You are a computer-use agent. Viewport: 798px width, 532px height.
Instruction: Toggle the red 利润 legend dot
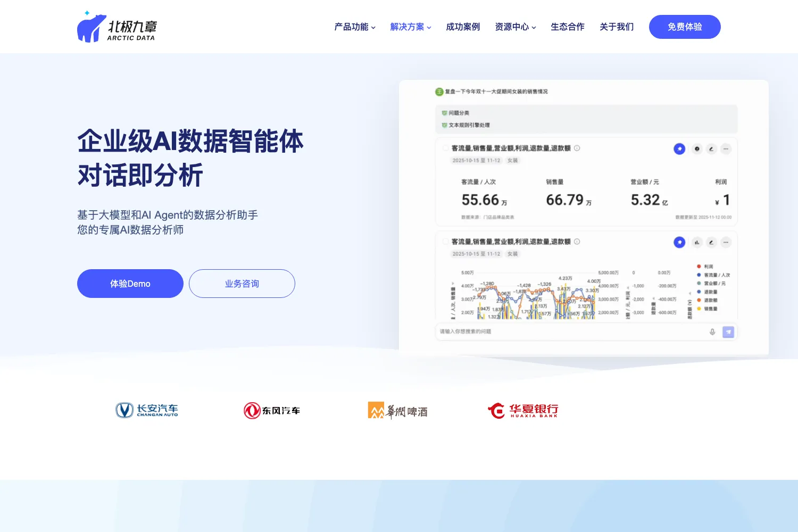pos(699,267)
